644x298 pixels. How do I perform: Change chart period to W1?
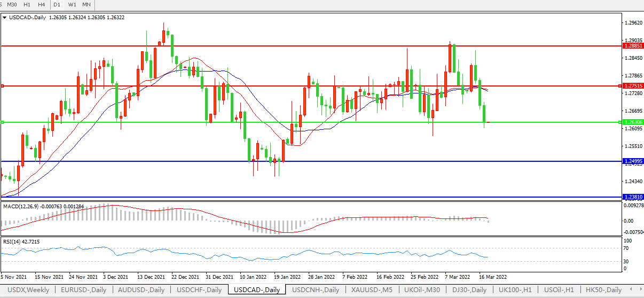pyautogui.click(x=72, y=4)
